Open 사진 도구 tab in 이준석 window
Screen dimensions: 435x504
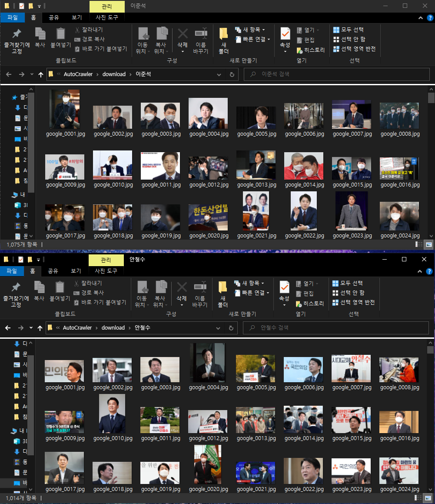click(106, 17)
